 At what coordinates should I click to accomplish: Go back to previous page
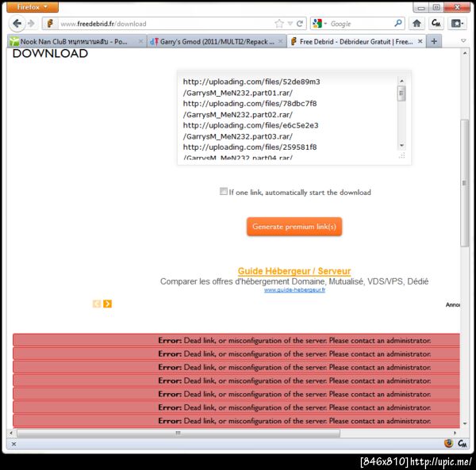(x=17, y=24)
